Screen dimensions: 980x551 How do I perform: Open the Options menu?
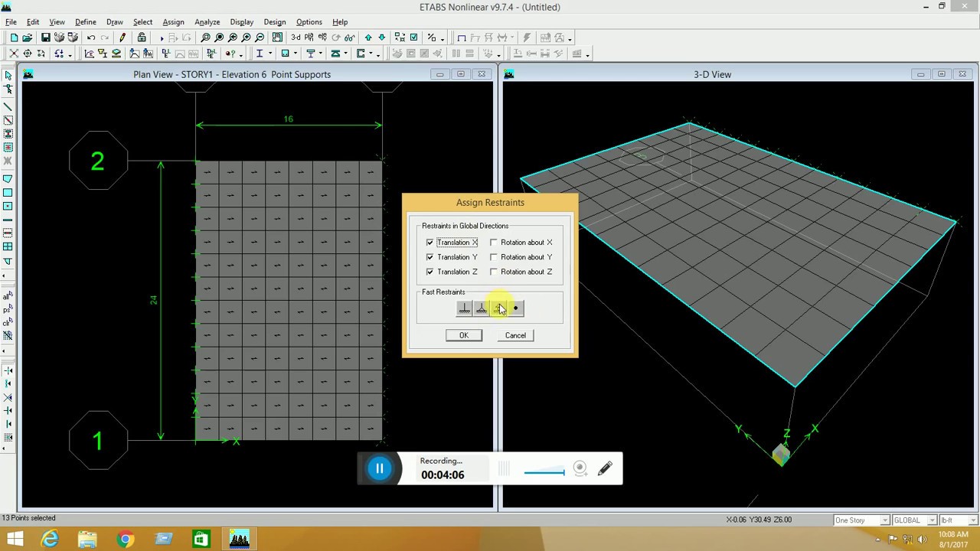click(309, 22)
